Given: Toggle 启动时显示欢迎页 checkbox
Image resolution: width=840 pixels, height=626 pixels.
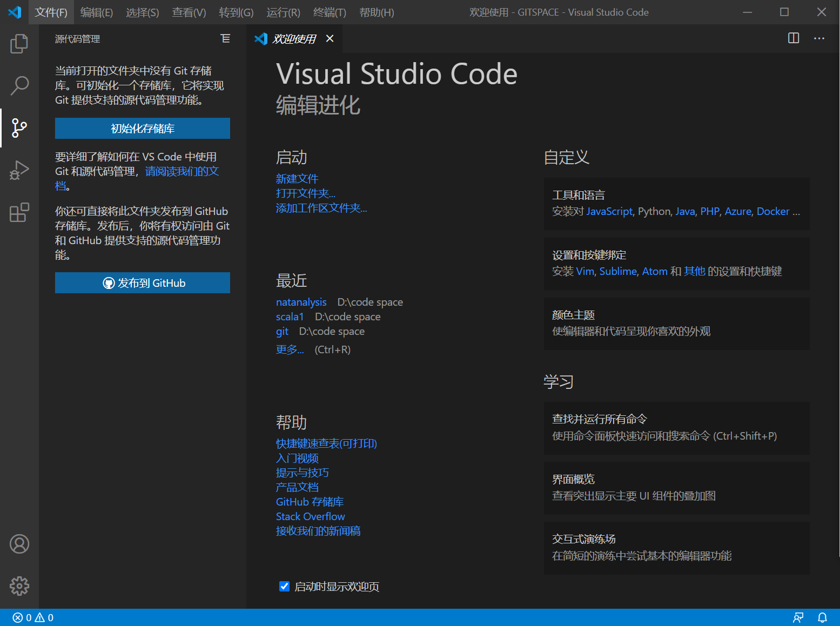Looking at the screenshot, I should click(x=284, y=586).
